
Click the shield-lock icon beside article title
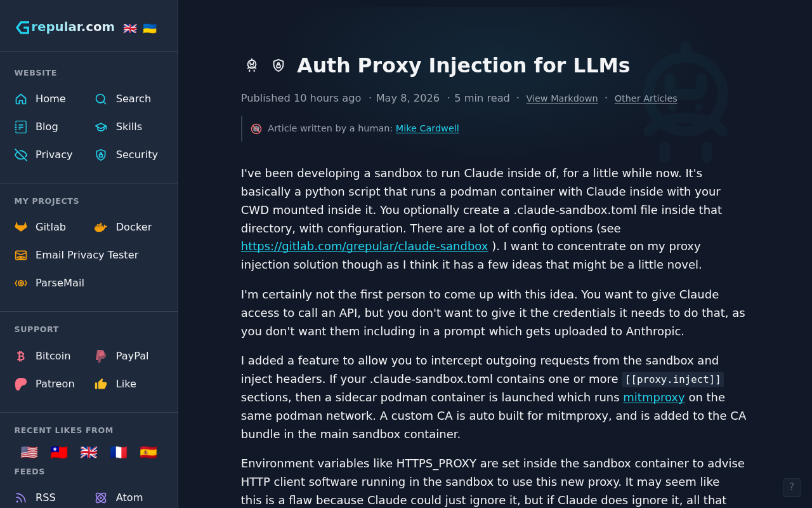pyautogui.click(x=278, y=65)
